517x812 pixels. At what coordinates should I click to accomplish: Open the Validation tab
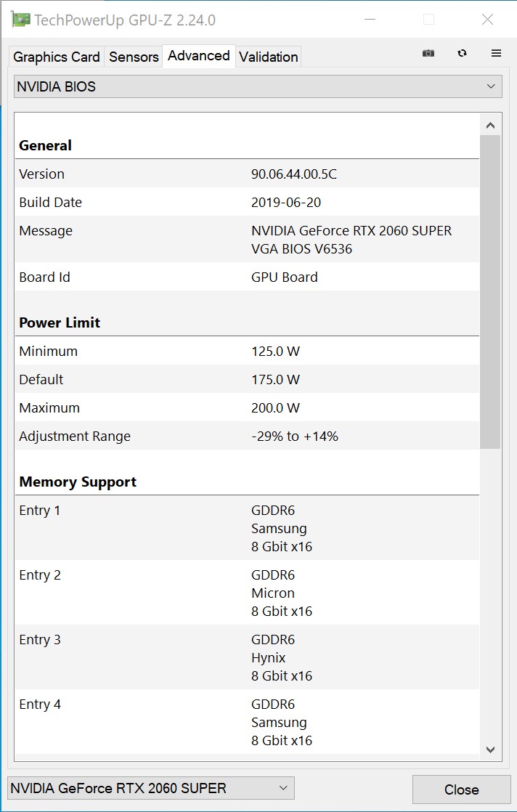[x=268, y=57]
